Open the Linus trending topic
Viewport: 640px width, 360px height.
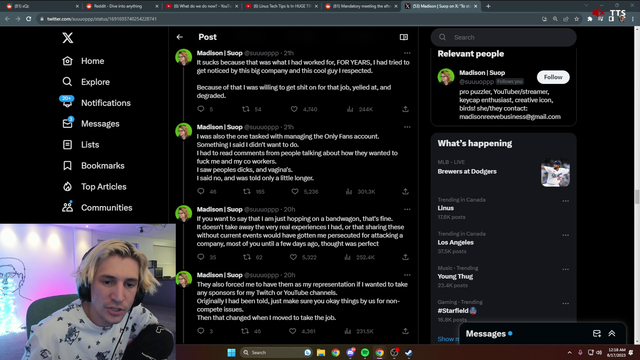coord(445,208)
